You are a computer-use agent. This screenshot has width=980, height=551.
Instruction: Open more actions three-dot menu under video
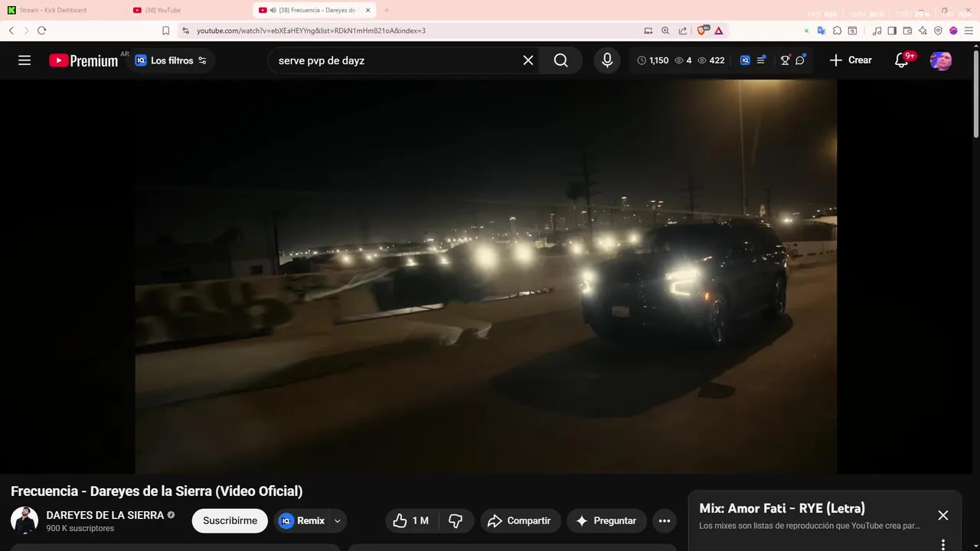(665, 520)
